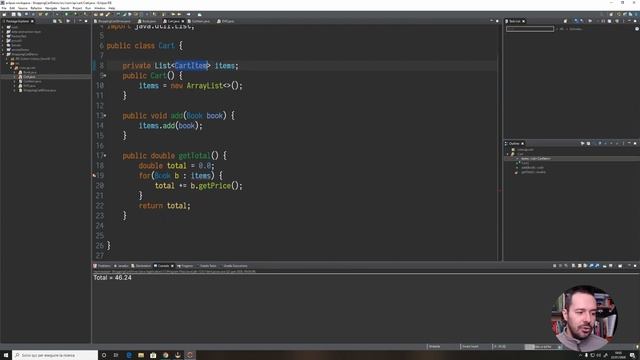Image resolution: width=640 pixels, height=360 pixels.
Task: Close the Task List view tab
Action: pos(524,21)
